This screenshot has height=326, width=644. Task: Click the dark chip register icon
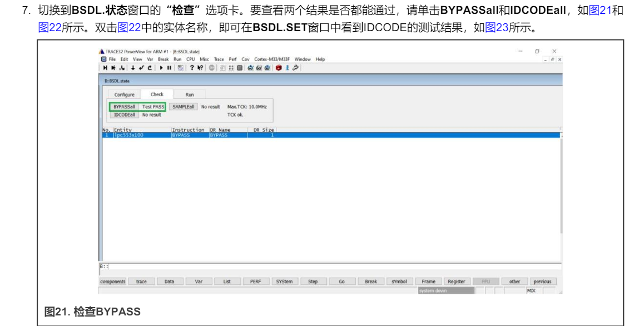click(240, 68)
